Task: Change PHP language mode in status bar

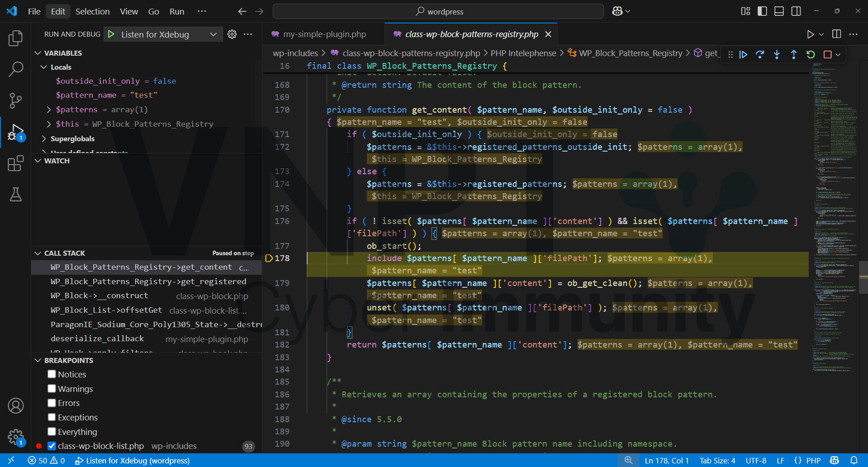Action: [x=813, y=460]
